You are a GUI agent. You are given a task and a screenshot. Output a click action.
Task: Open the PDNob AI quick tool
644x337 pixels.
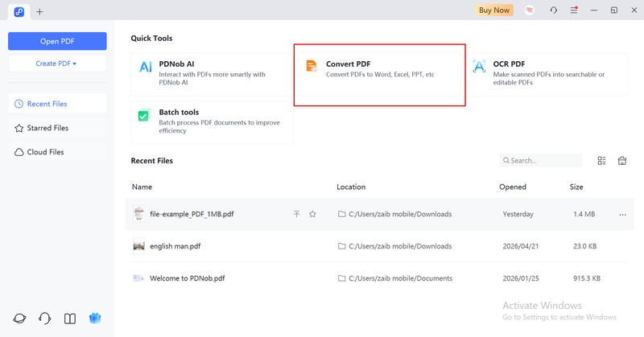point(212,74)
